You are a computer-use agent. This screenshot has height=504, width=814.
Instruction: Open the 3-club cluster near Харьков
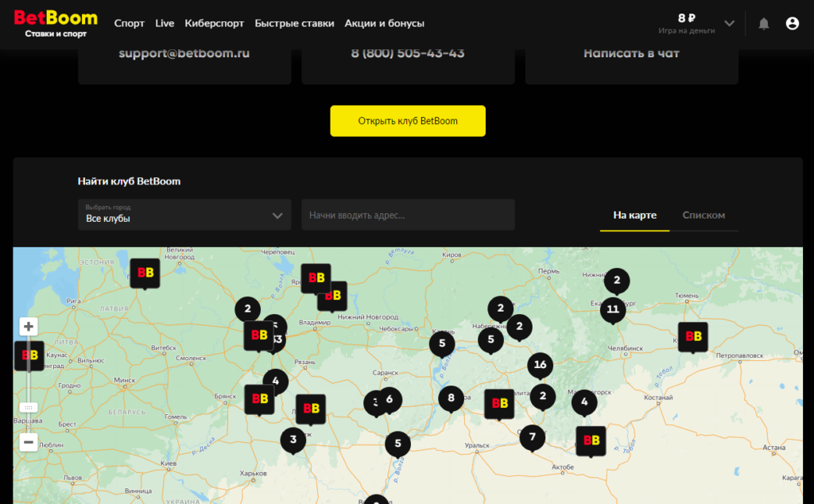(x=293, y=440)
